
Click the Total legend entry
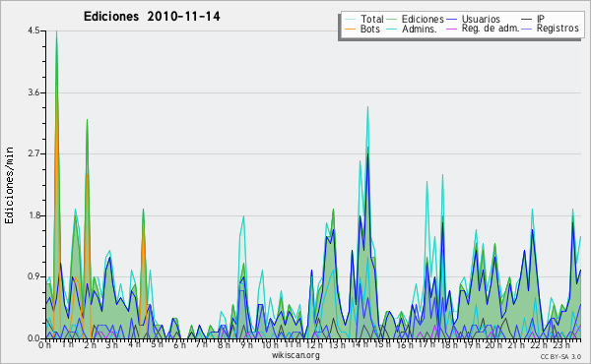[x=372, y=19]
